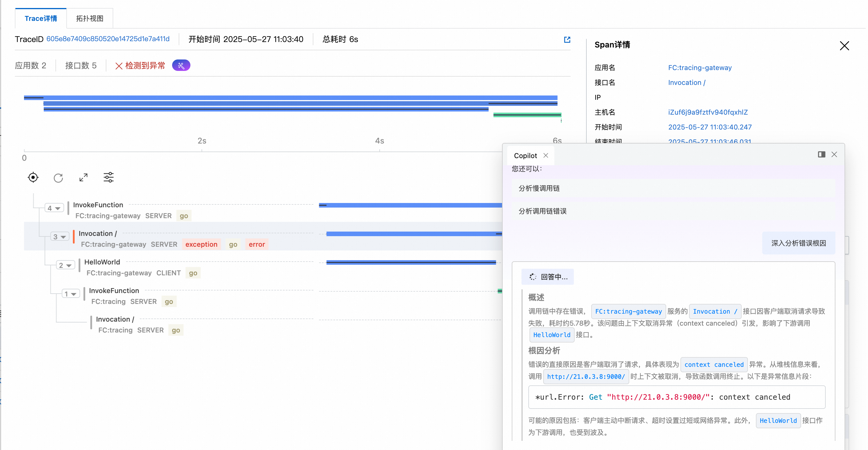The height and width of the screenshot is (450, 868).
Task: Click the locate-span crosshair icon
Action: click(x=33, y=178)
